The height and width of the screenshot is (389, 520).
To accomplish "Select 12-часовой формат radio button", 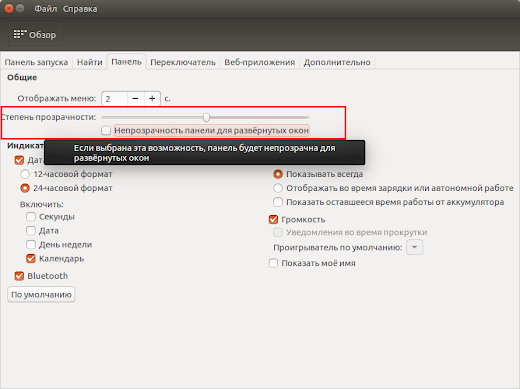I will [25, 174].
